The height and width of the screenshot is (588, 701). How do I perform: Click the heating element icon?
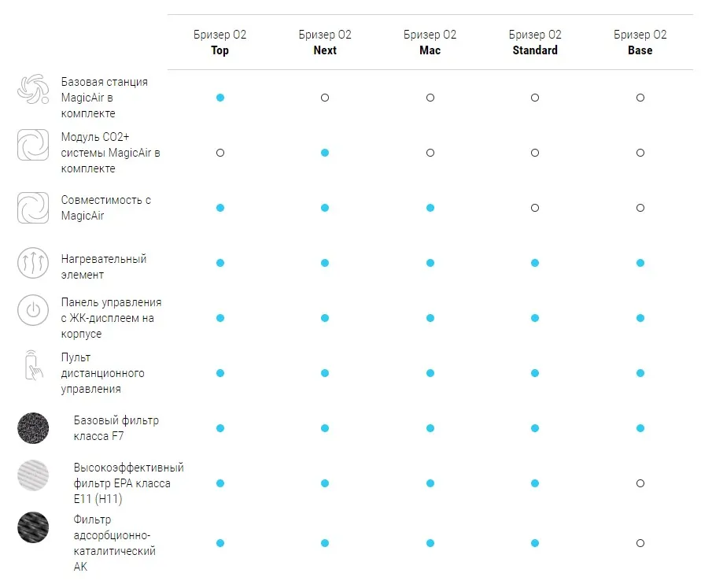pos(33,263)
